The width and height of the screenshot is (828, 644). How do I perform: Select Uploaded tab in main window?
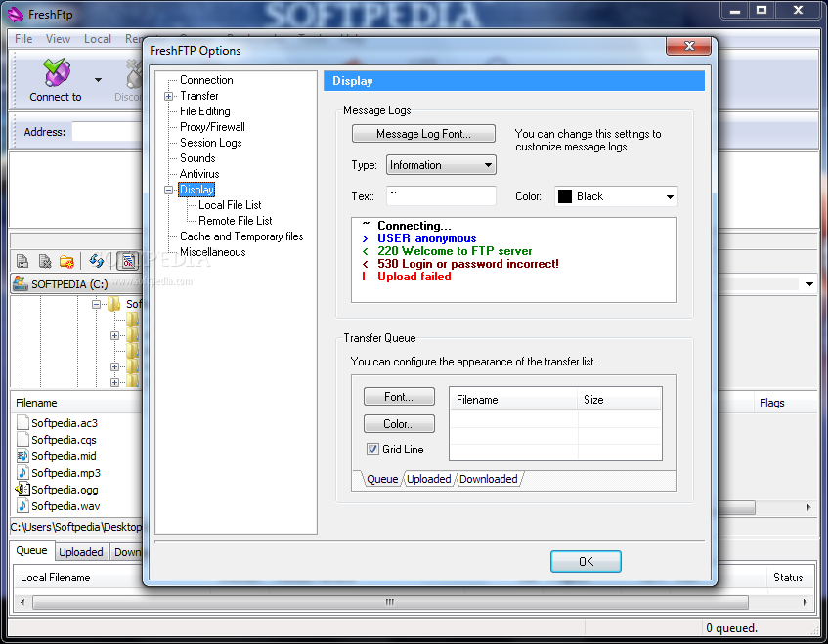tap(81, 552)
